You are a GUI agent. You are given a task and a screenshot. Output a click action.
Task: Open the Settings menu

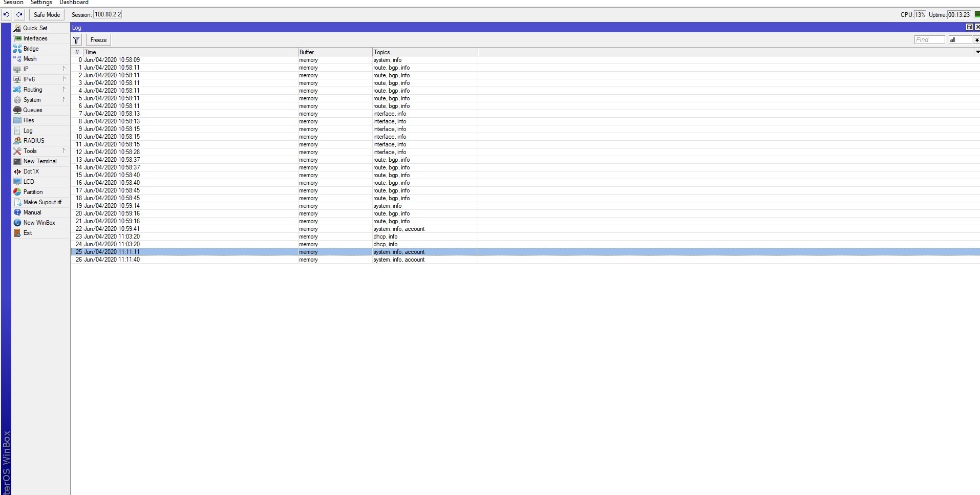(41, 3)
